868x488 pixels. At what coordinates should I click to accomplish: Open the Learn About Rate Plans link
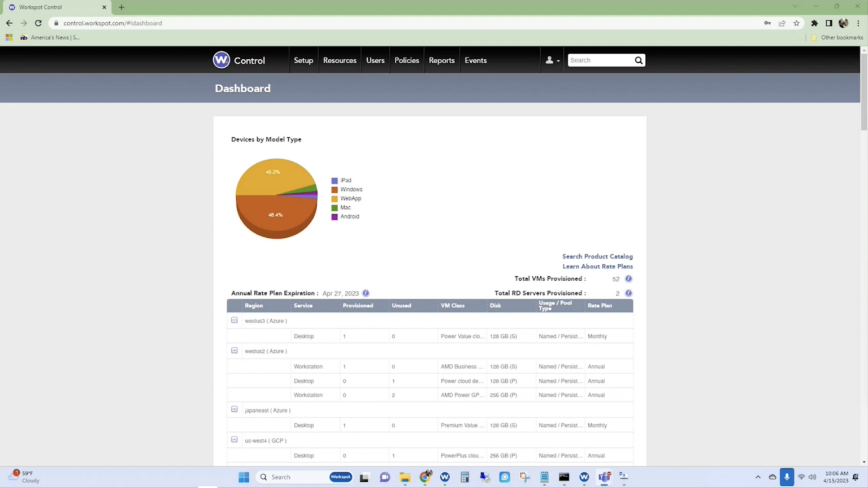[597, 266]
